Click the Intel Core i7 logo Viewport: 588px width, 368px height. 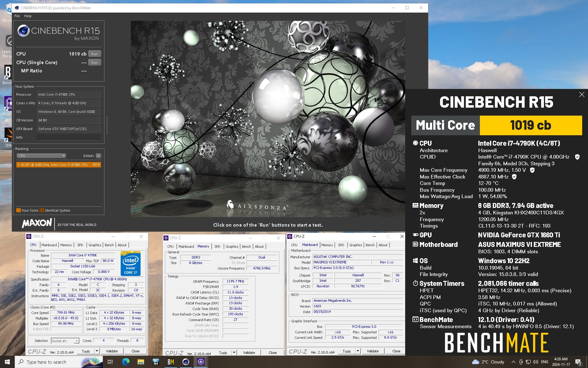131,263
